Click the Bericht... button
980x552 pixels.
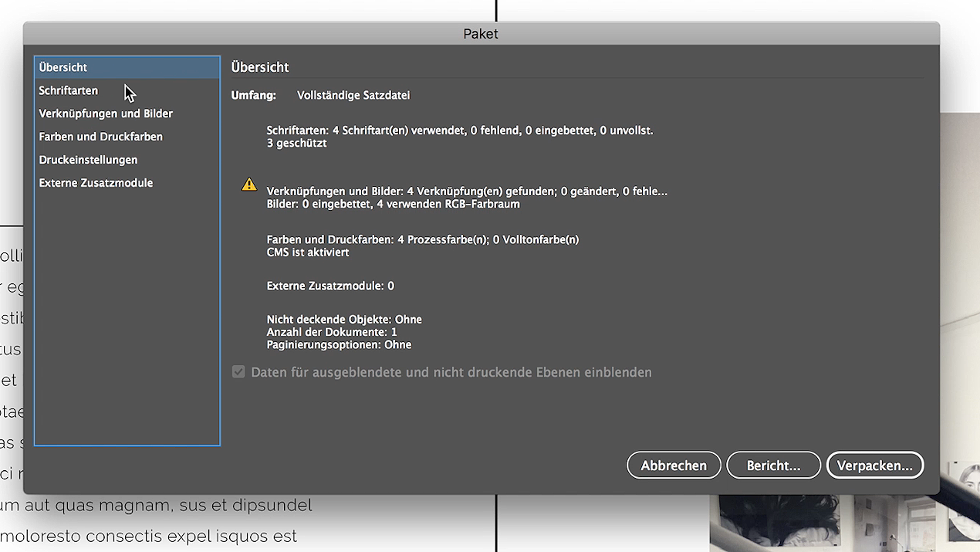773,465
